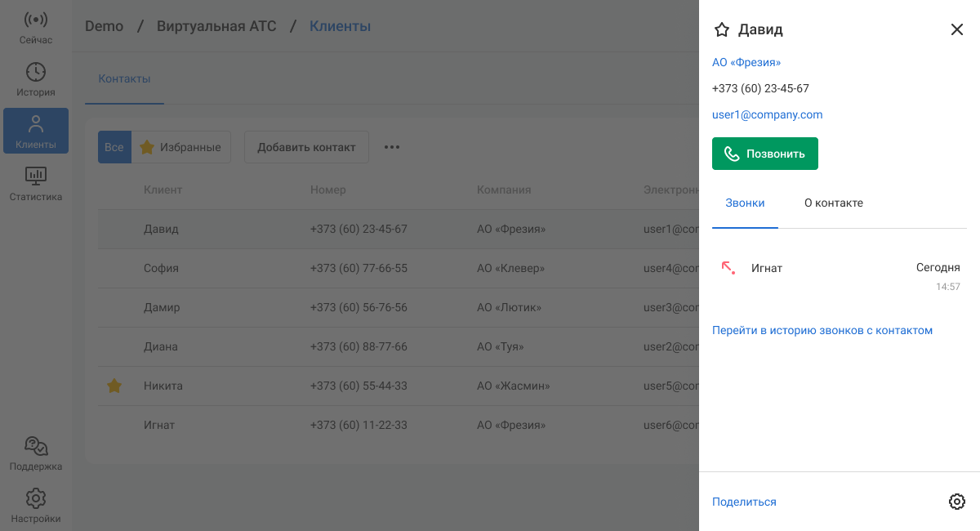Unstar Никита in the contacts list
Image resolution: width=980 pixels, height=531 pixels.
[114, 386]
